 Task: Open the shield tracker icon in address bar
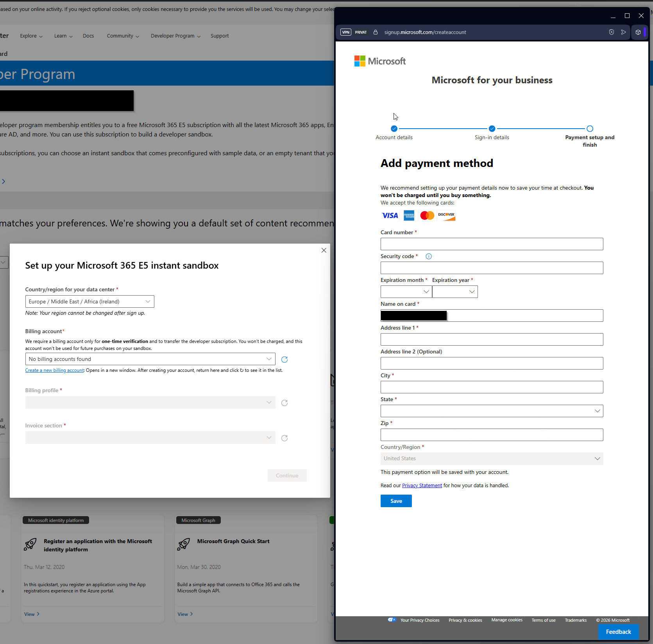click(x=612, y=32)
